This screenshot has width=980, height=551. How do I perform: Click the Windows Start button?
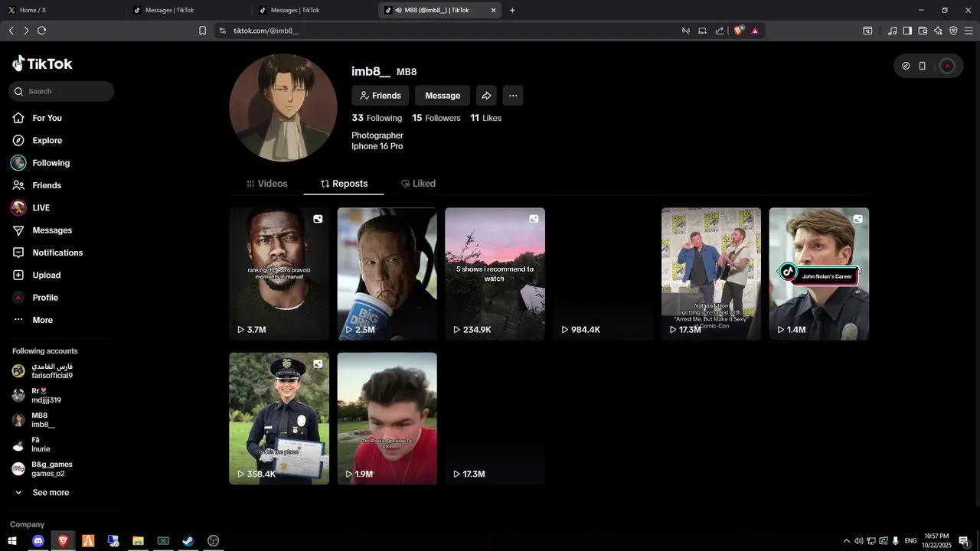pyautogui.click(x=12, y=541)
